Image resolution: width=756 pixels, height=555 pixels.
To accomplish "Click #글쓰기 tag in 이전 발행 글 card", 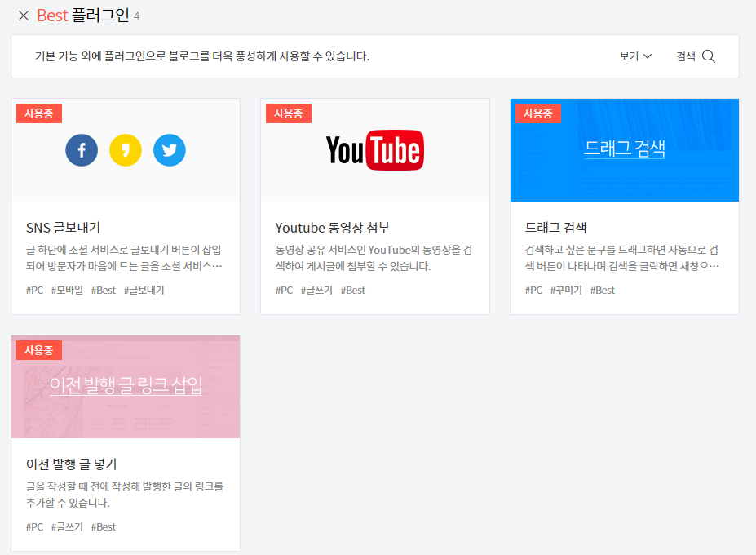I will click(67, 526).
